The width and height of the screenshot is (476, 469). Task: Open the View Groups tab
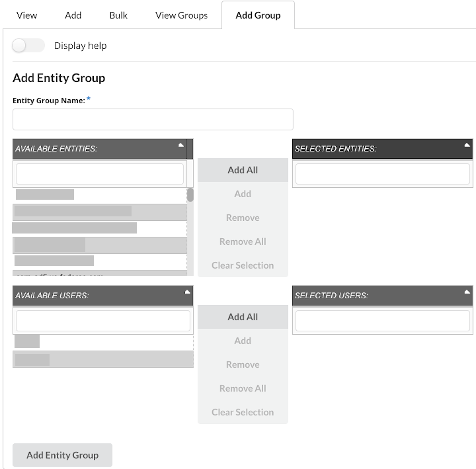click(182, 15)
